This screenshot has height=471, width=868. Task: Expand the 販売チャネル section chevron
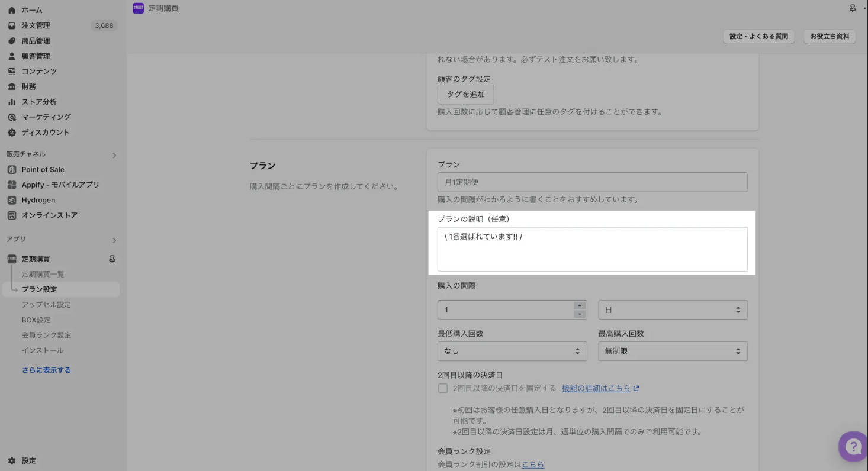(x=114, y=155)
